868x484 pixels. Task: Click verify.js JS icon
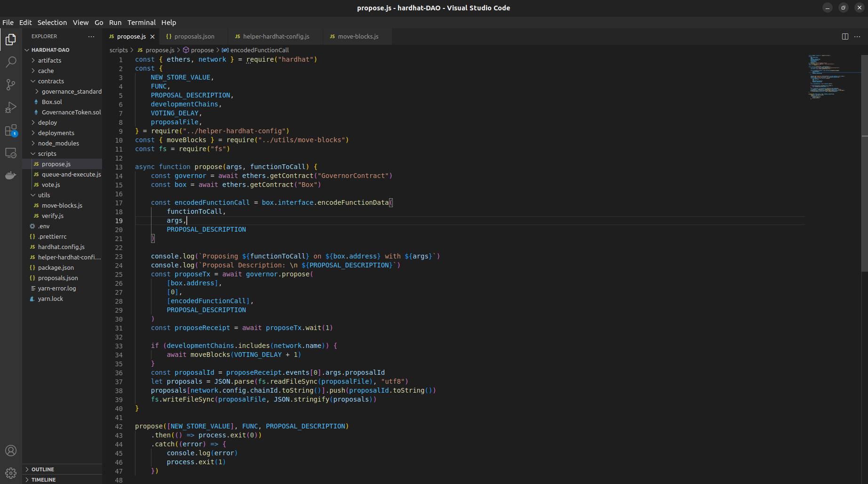(x=36, y=216)
